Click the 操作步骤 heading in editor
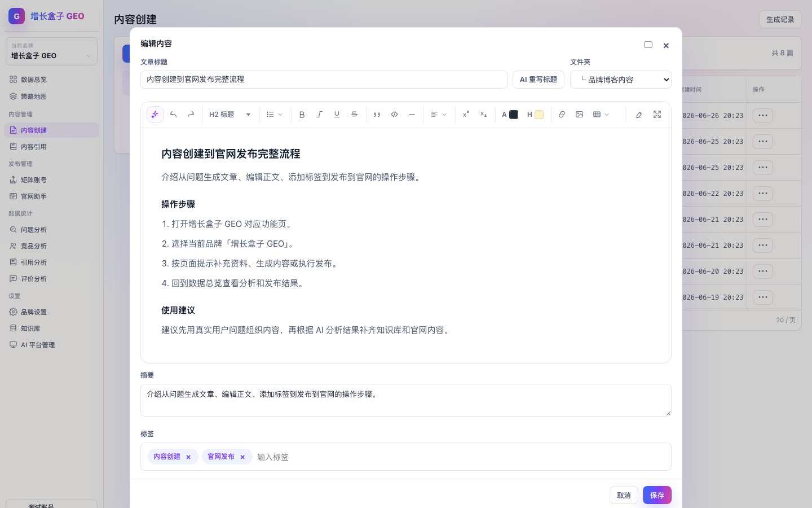Image resolution: width=812 pixels, height=508 pixels. pos(178,204)
